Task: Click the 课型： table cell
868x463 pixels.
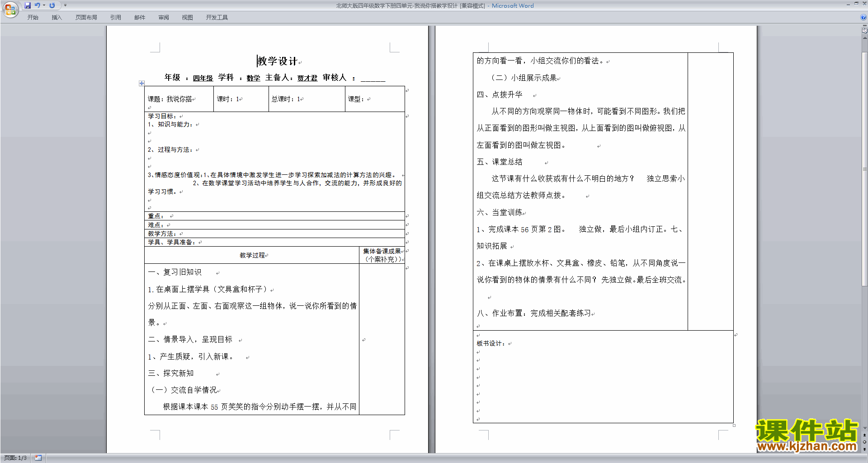Action: tap(375, 99)
